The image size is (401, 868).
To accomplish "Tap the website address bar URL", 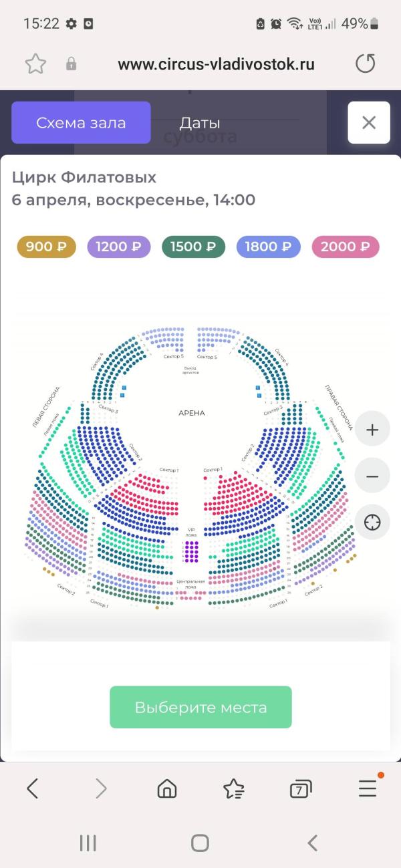I will (216, 64).
